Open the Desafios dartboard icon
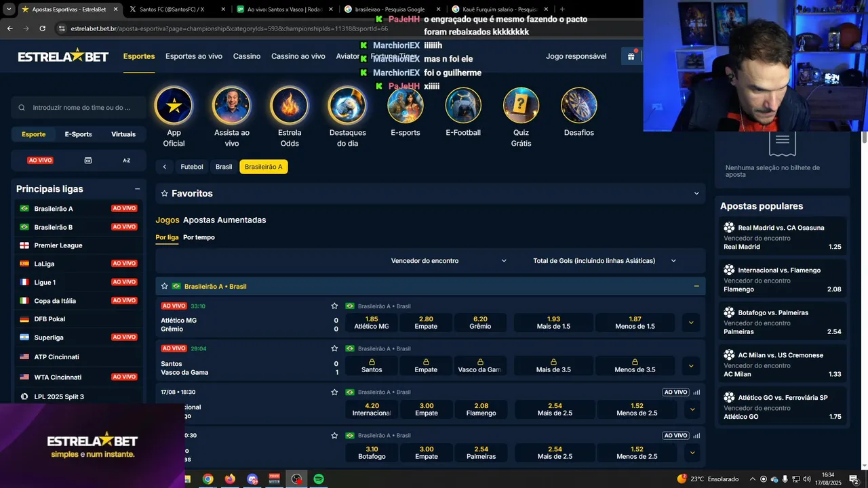This screenshot has width=868, height=488. click(579, 105)
